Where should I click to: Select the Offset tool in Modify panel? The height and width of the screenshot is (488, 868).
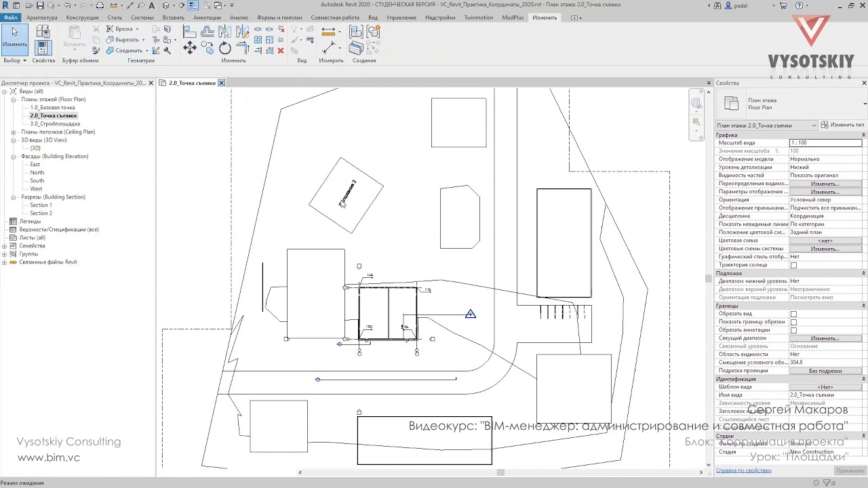click(208, 31)
